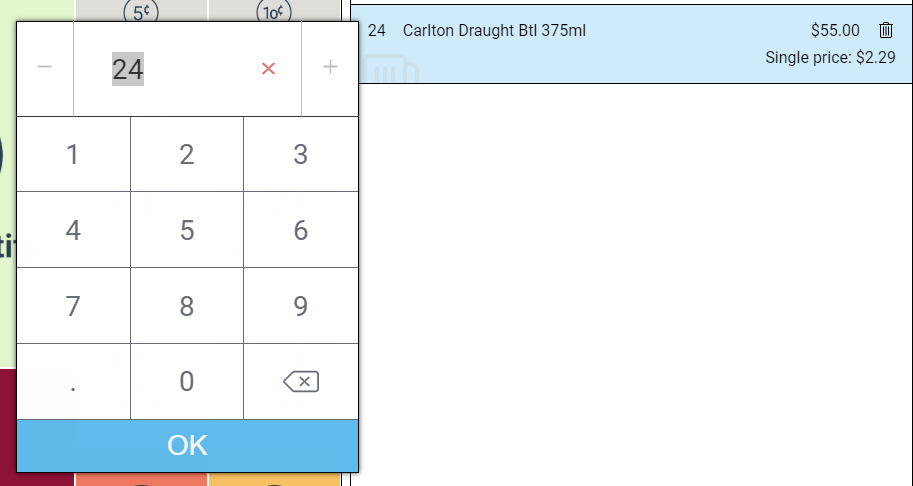Tap the decimal point key
Screen dimensions: 913x486
[73, 382]
